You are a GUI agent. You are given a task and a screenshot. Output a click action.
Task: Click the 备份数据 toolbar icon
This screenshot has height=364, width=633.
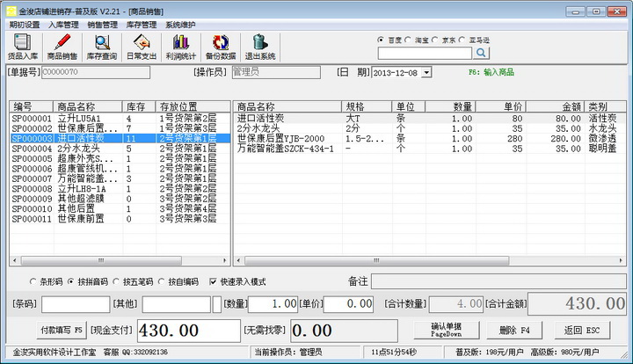click(x=221, y=47)
